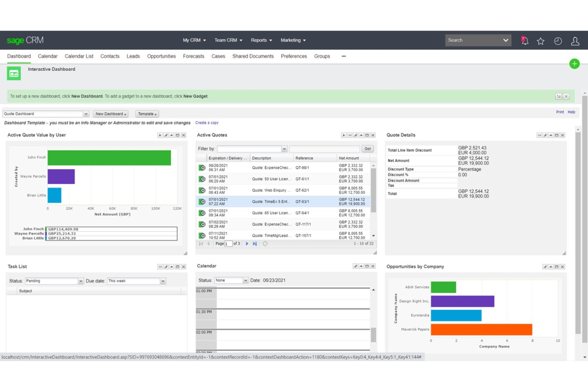Open the Quote: TimeEx 5 Ent record arrow icon
588x392 pixels.
point(202,202)
